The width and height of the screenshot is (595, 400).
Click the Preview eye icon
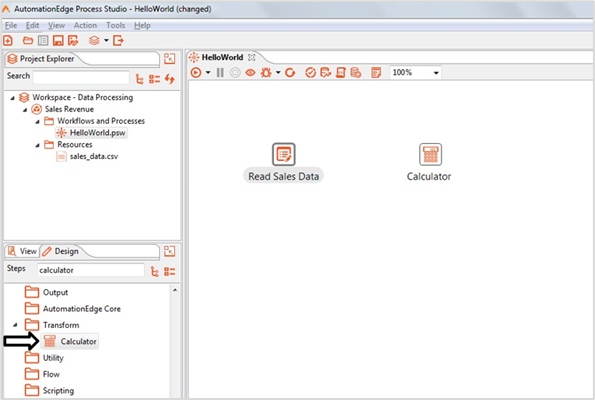coord(250,72)
